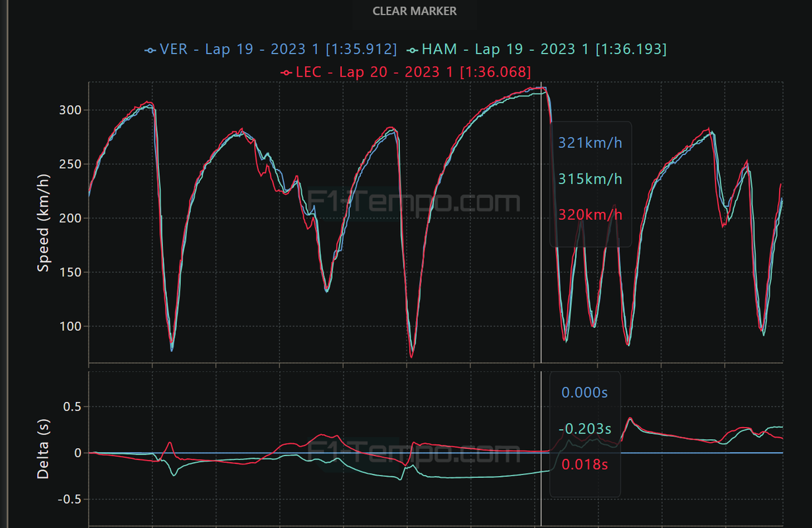Click the 100 speed axis tick label
This screenshot has width=812, height=528.
click(x=69, y=327)
